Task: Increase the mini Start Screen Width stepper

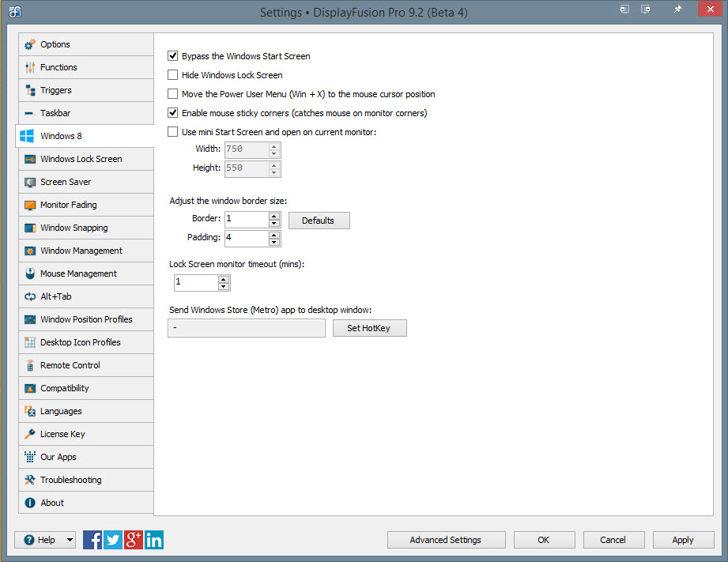Action: (274, 146)
